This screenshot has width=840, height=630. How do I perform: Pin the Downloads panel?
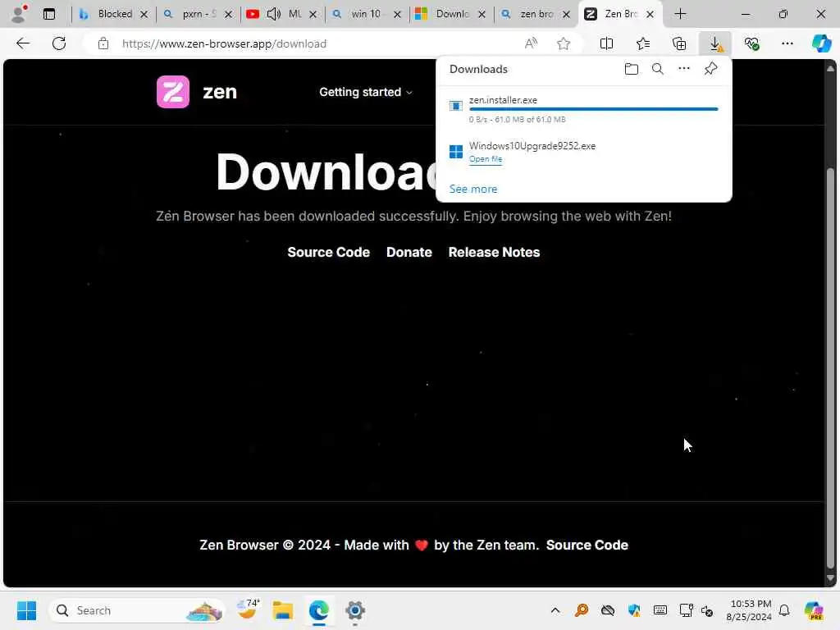710,69
